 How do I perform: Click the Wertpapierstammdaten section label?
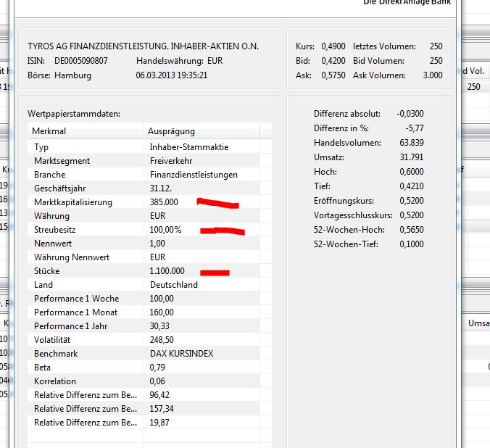pos(74,114)
